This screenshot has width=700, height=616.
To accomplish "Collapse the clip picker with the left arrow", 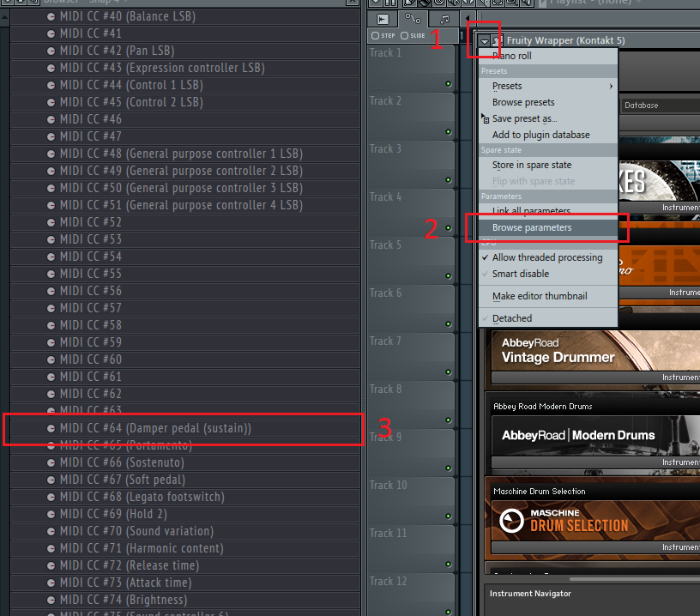I will [467, 19].
